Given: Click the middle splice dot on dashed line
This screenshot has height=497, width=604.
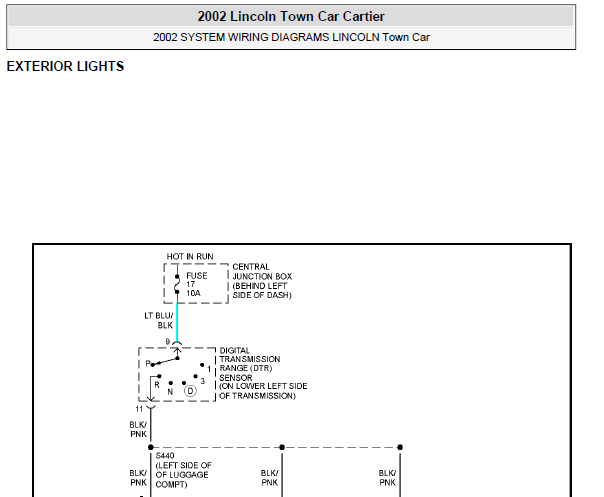Looking at the screenshot, I should click(x=282, y=447).
